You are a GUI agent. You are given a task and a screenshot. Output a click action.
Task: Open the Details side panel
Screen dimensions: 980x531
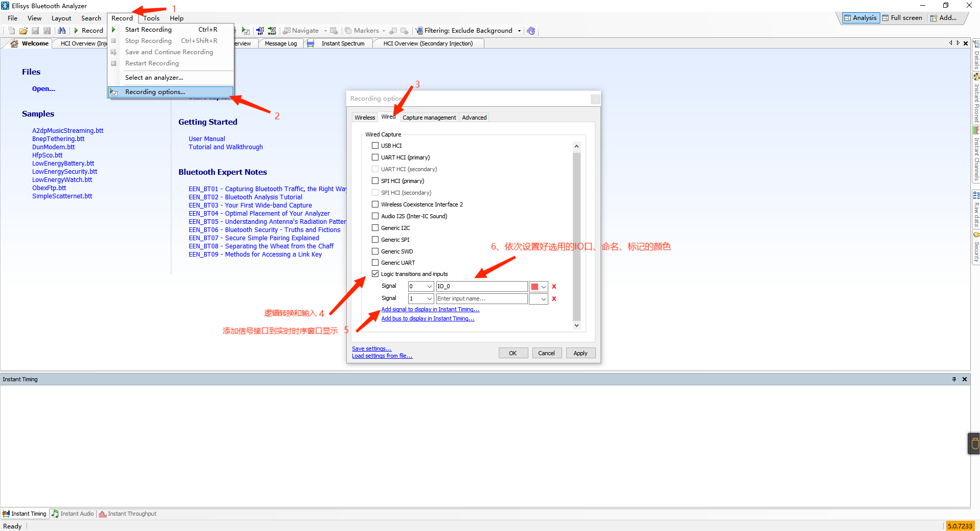(x=976, y=55)
